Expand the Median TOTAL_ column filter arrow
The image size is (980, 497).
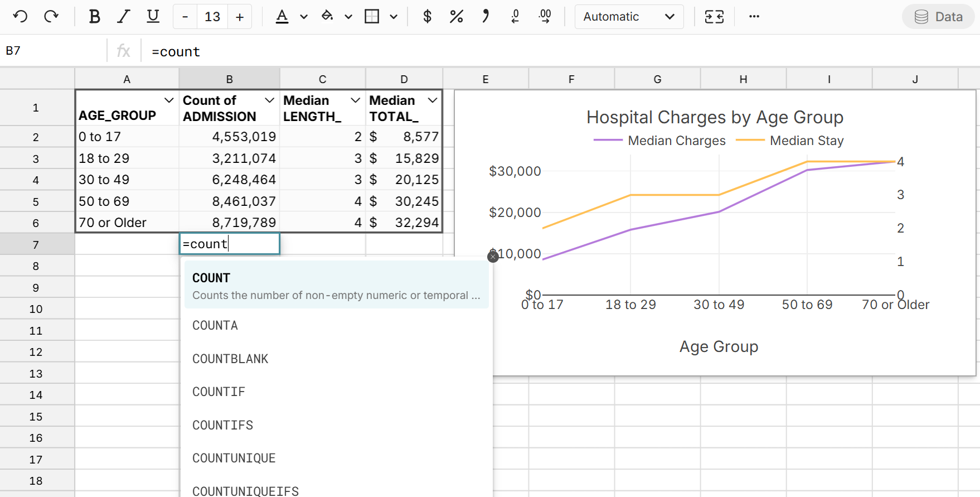tap(433, 100)
